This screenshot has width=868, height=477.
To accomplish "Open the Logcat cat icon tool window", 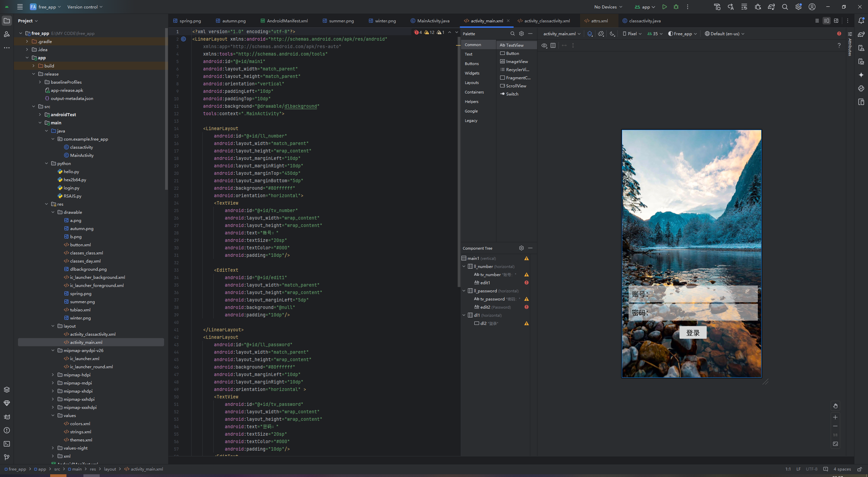I will (x=7, y=417).
